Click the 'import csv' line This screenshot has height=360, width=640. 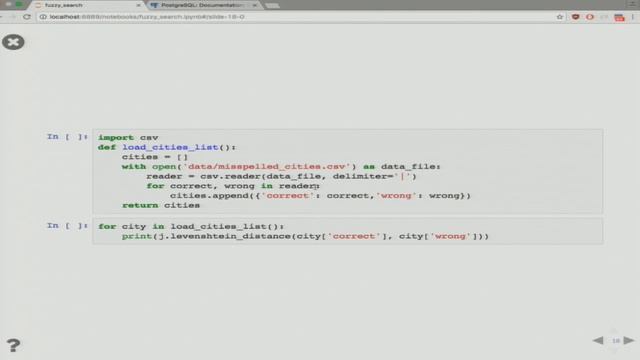(x=128, y=138)
